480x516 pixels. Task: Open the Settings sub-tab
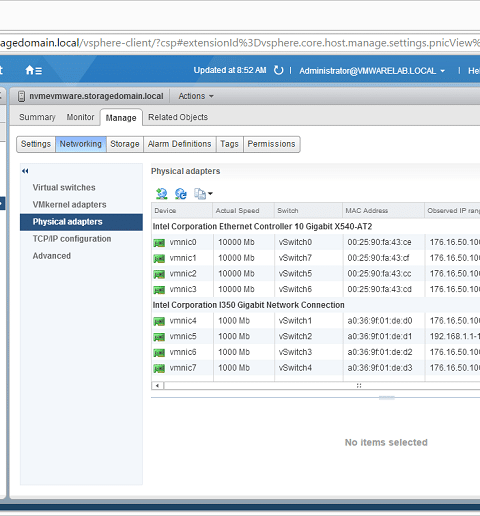click(36, 144)
